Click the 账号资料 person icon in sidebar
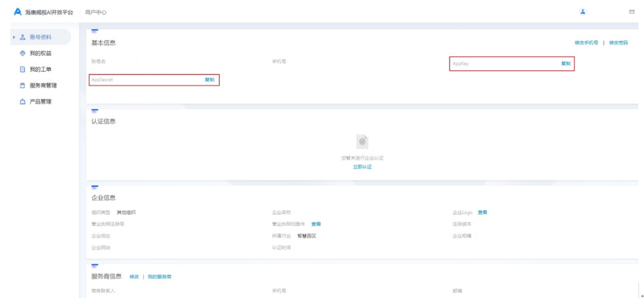 (23, 38)
